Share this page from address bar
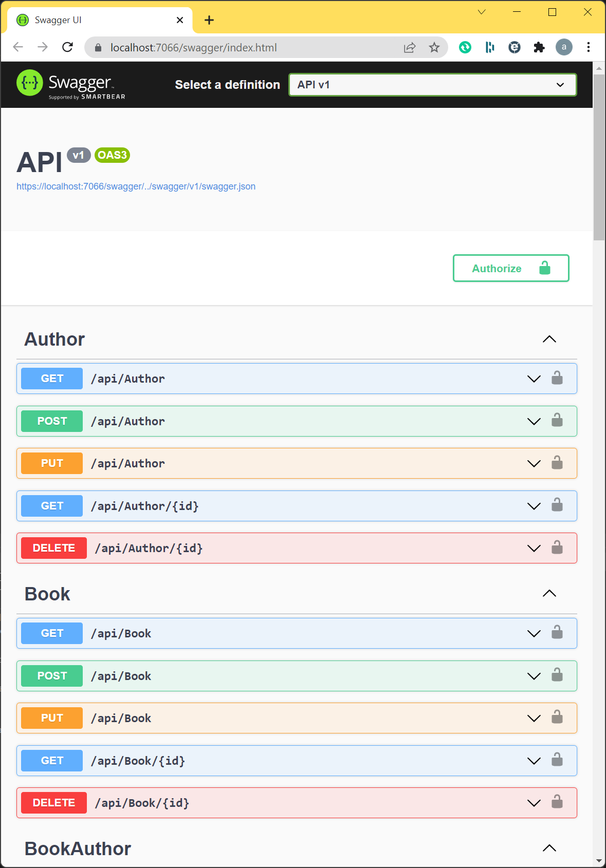This screenshot has height=868, width=606. pyautogui.click(x=410, y=48)
